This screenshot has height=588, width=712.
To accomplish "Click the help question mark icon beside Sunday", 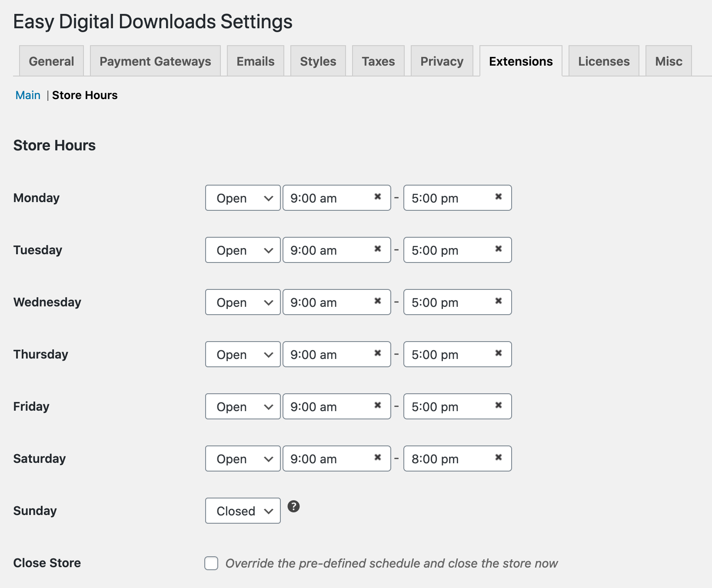I will (293, 506).
